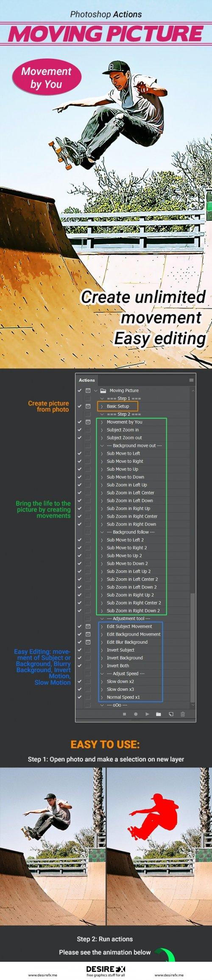Select the Actions panel tab
The height and width of the screenshot is (980, 212).
click(x=87, y=380)
